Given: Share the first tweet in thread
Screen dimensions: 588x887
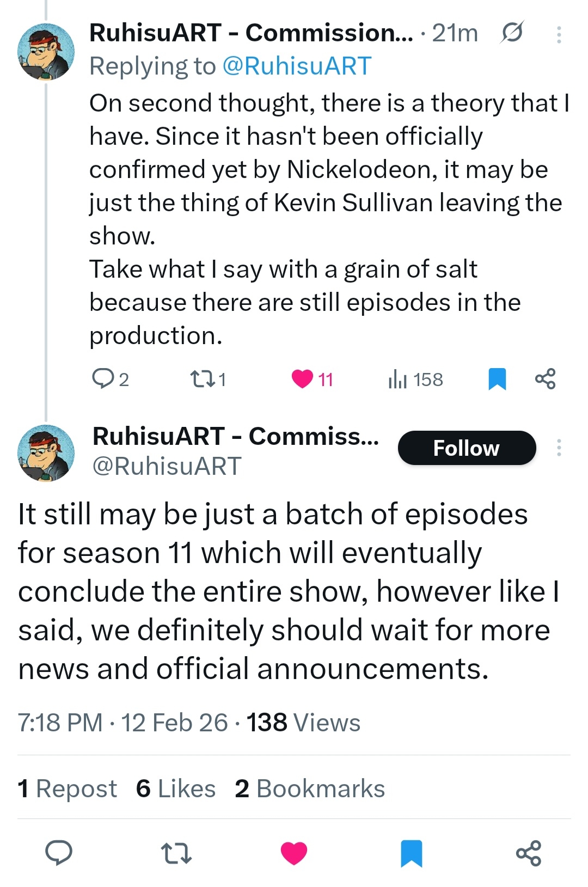Looking at the screenshot, I should 545,378.
